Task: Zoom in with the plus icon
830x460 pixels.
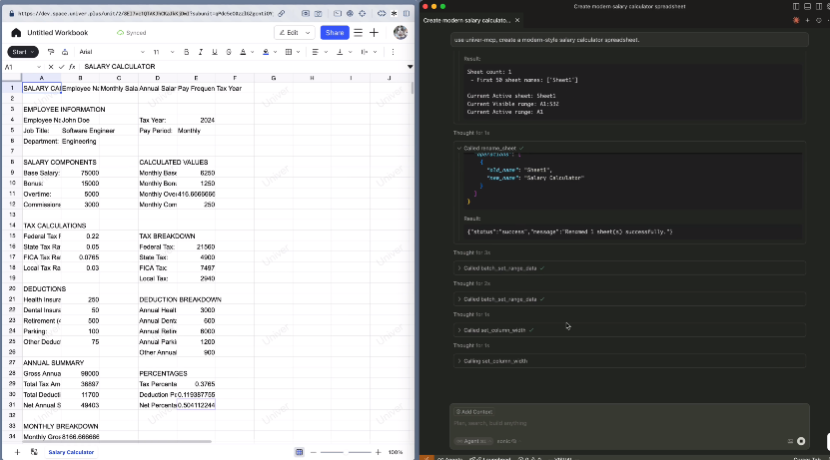Action: (x=378, y=452)
